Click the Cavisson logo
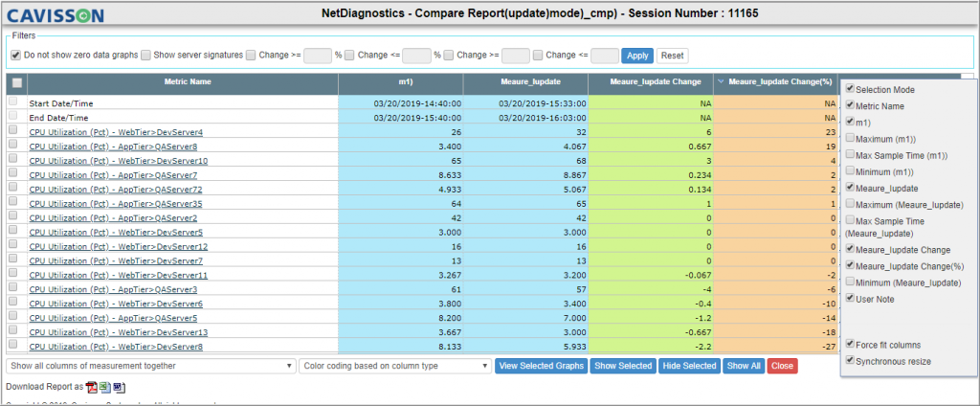This screenshot has width=980, height=406. [x=55, y=15]
